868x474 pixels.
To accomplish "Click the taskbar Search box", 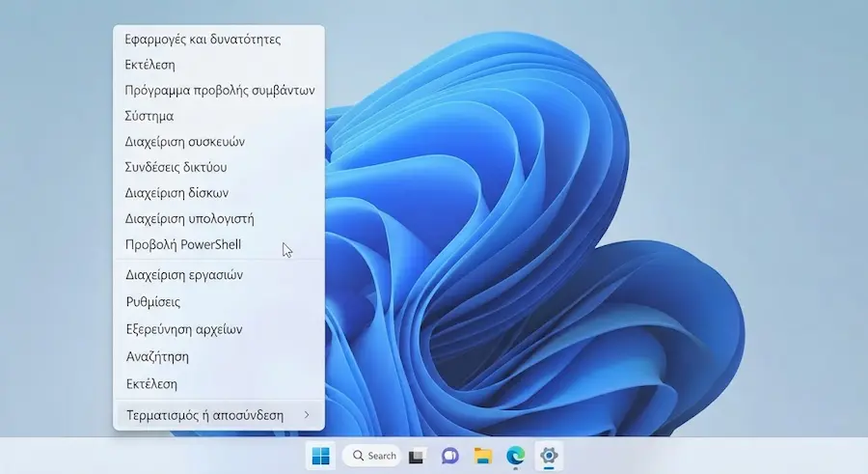I will [x=372, y=456].
